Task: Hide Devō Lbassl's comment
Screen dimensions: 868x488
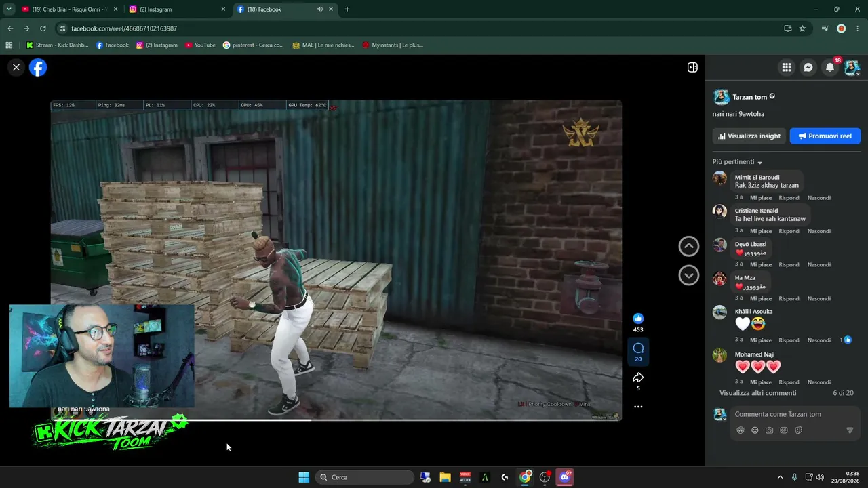Action: (x=819, y=264)
